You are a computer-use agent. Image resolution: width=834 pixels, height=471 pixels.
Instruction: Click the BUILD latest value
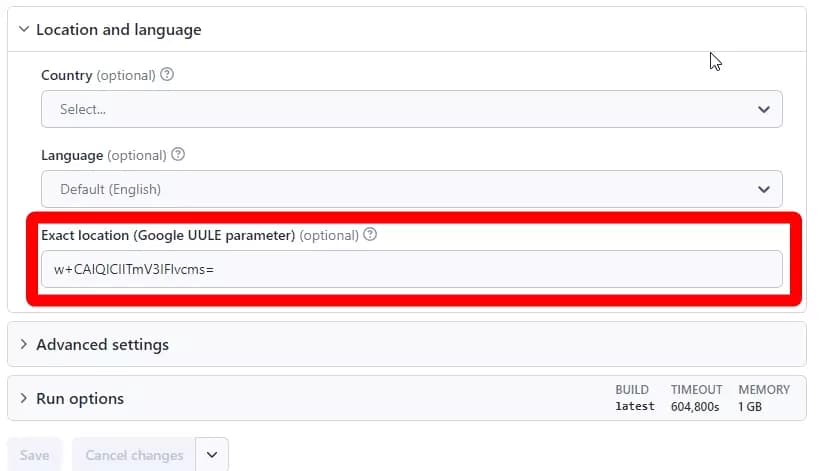tap(635, 406)
